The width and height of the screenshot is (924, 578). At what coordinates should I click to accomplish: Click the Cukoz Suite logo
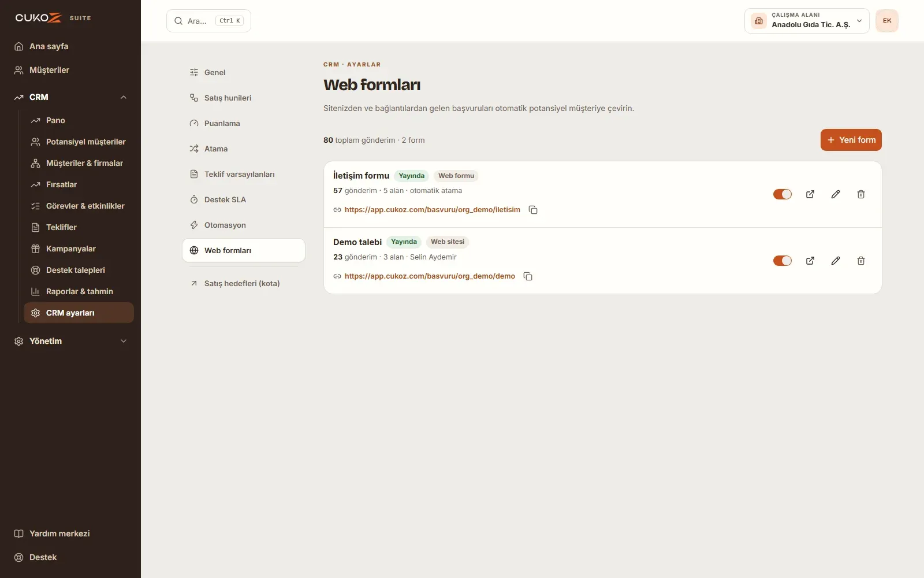tap(53, 18)
